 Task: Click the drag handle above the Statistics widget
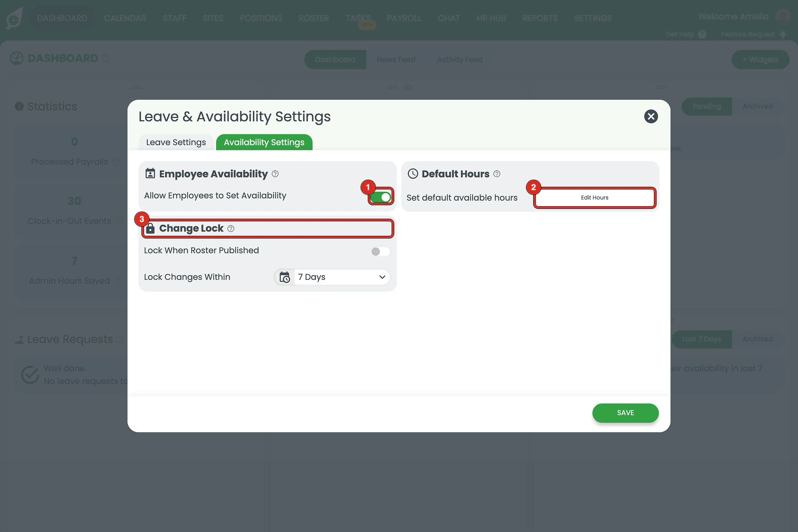click(x=136, y=87)
